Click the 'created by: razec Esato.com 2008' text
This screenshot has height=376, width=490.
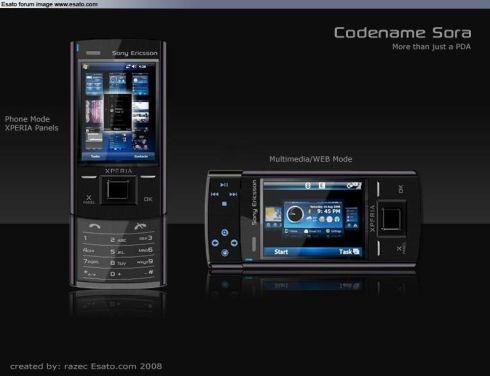click(86, 366)
